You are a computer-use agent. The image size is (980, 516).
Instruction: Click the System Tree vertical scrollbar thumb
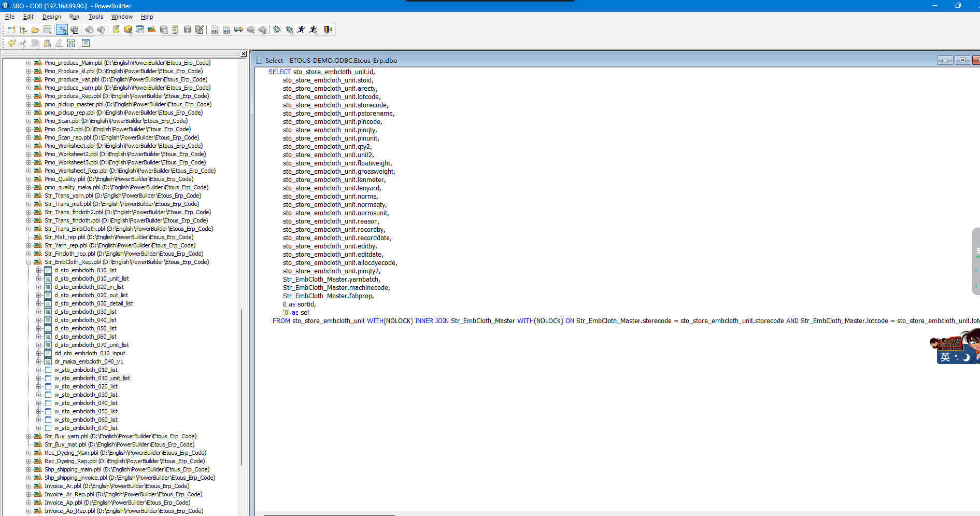pyautogui.click(x=242, y=387)
